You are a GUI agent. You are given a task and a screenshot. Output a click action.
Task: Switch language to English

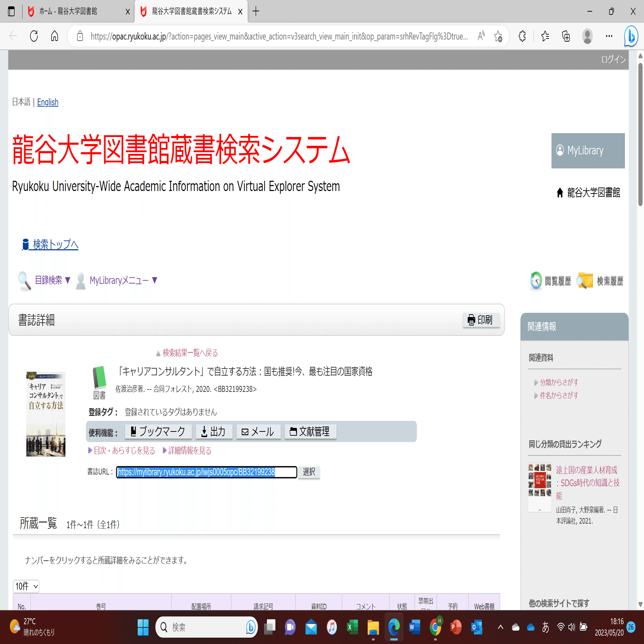pos(48,102)
